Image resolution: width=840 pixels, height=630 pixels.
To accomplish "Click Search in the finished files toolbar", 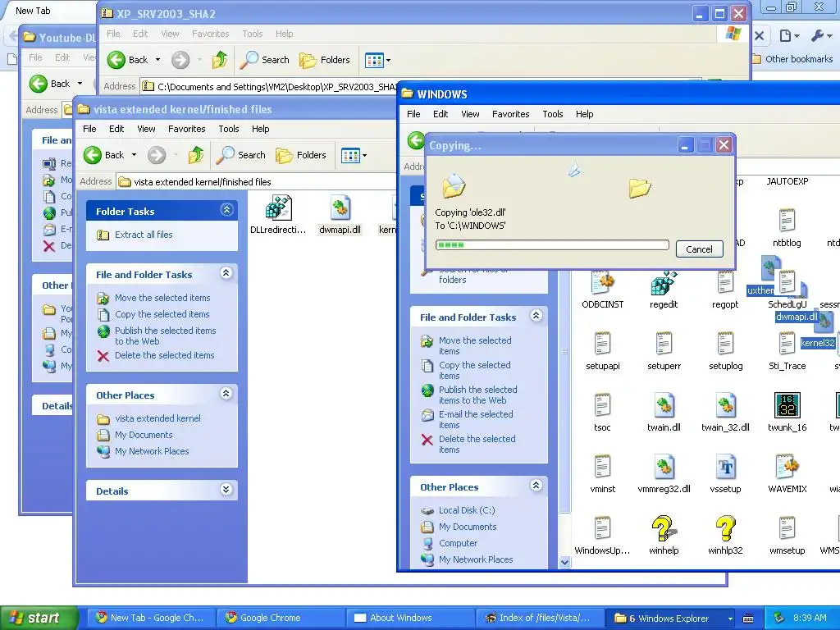I will point(240,155).
